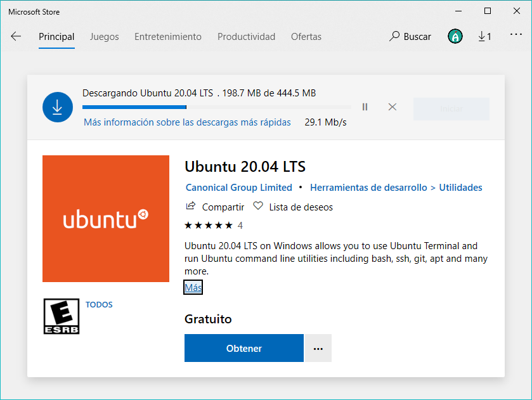The height and width of the screenshot is (400, 532).
Task: Click the Compartir share icon
Action: [x=191, y=207]
